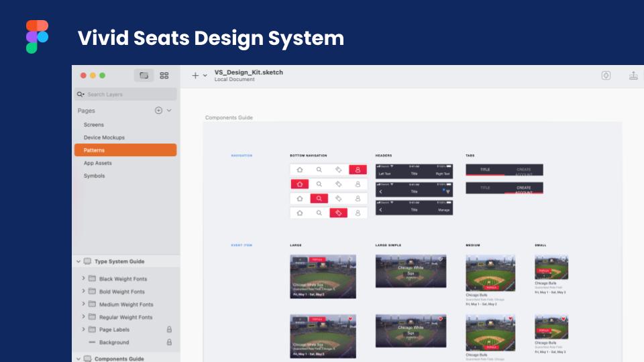Click Manage in the third header
This screenshot has height=362, width=644.
(x=443, y=210)
